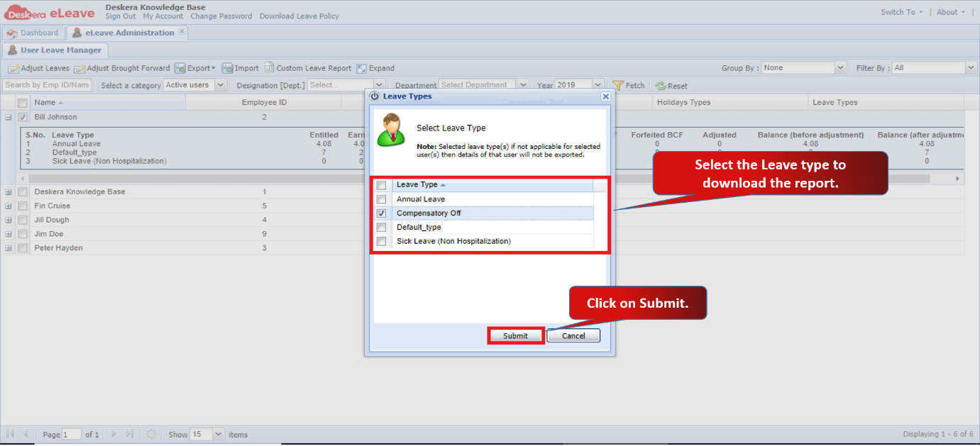Expand the Peter Hayden row

point(9,248)
